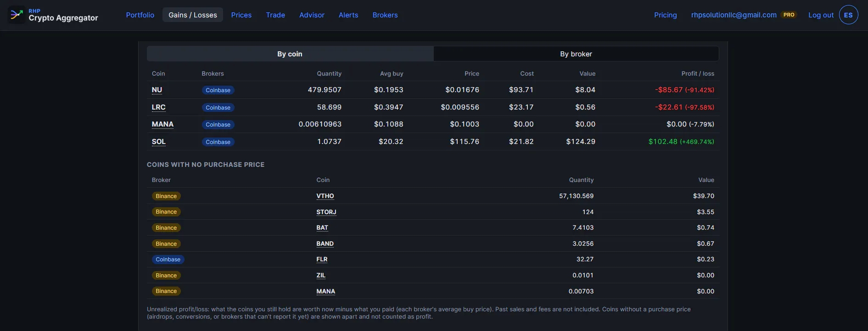View the Alerts page

348,15
